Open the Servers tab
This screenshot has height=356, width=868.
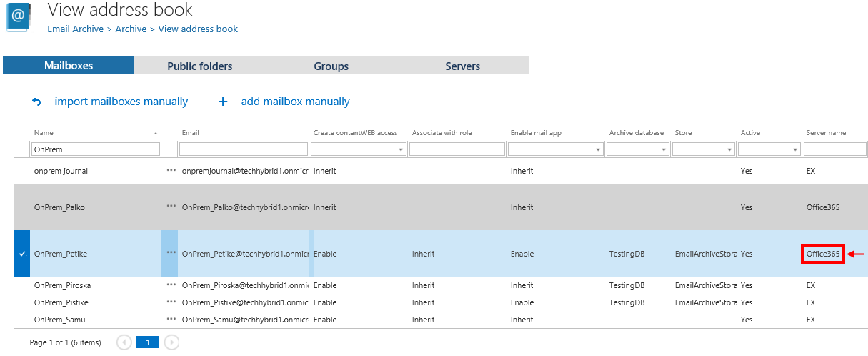point(463,66)
